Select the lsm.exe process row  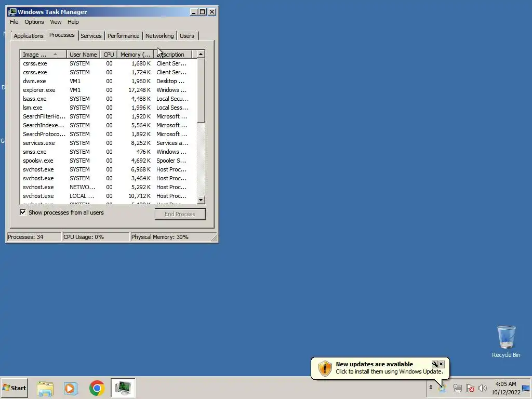[x=108, y=108]
